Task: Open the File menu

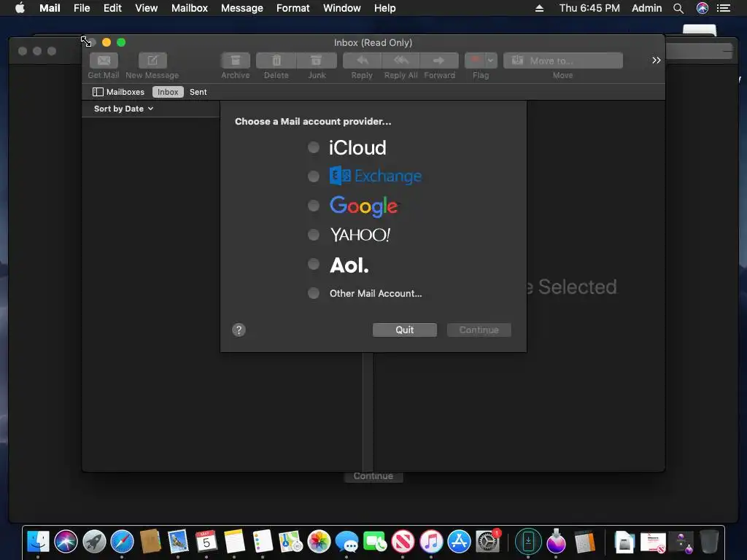Action: pos(82,8)
